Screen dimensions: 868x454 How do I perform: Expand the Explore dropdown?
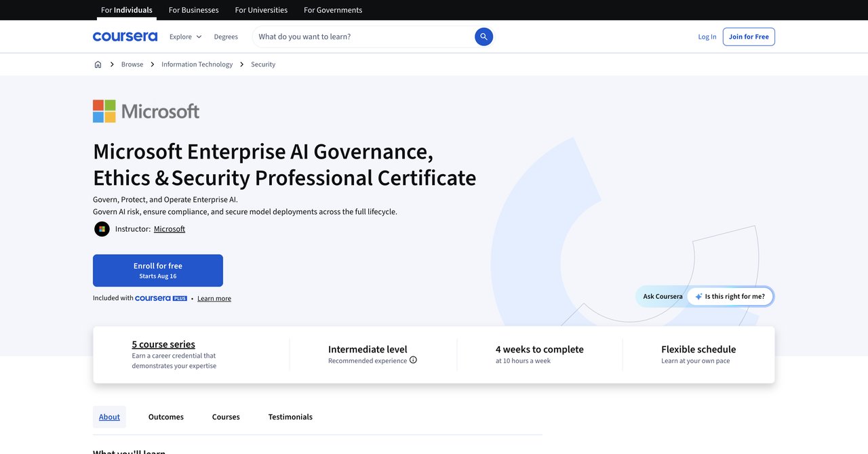pyautogui.click(x=185, y=37)
